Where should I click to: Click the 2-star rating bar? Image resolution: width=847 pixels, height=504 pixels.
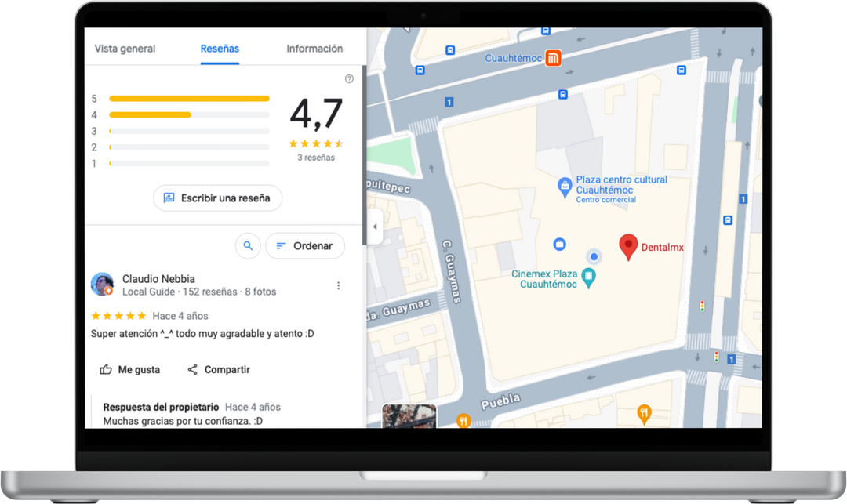click(x=189, y=147)
